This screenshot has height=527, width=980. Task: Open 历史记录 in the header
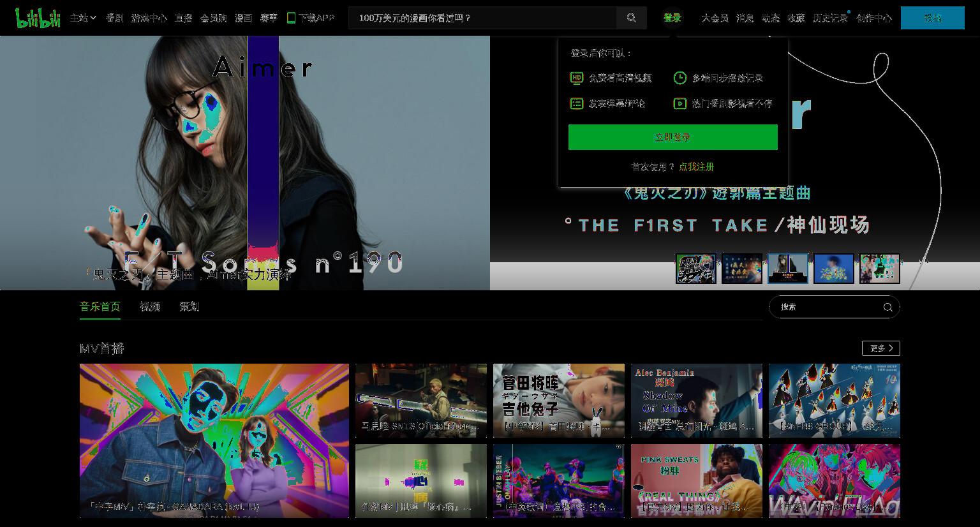tap(830, 18)
